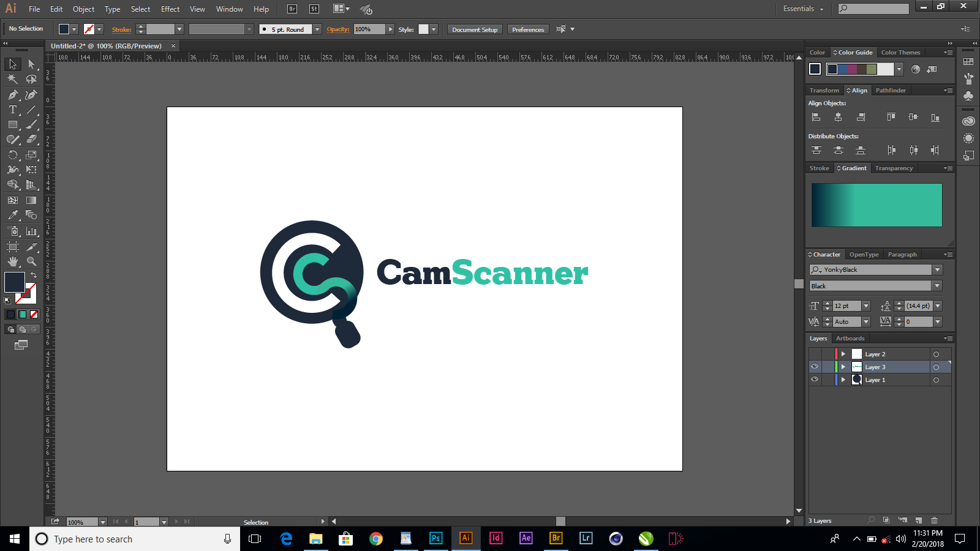Switch to the Transparency tab
980x551 pixels.
pyautogui.click(x=894, y=168)
